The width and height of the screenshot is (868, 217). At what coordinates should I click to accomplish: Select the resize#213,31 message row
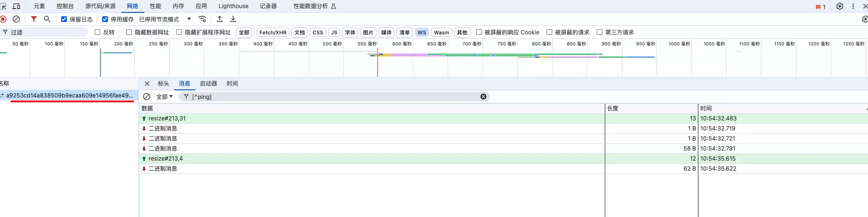point(504,119)
